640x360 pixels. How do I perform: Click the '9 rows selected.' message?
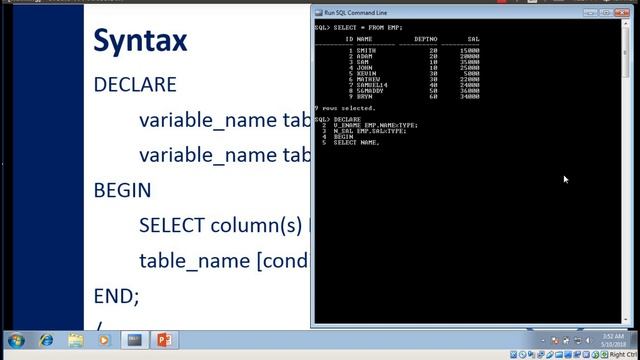[345, 108]
